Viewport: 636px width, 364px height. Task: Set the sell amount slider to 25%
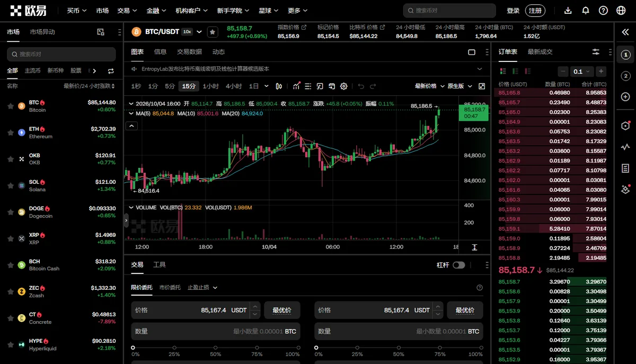(x=357, y=348)
